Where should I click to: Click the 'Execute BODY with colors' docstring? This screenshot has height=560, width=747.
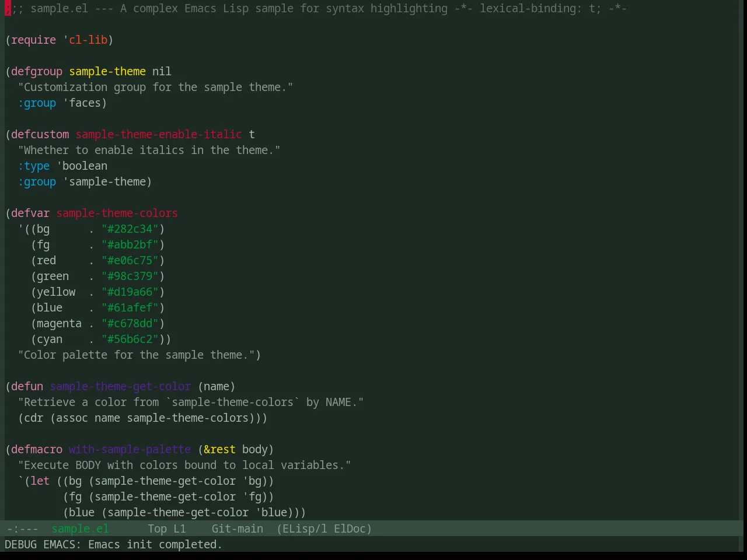184,465
